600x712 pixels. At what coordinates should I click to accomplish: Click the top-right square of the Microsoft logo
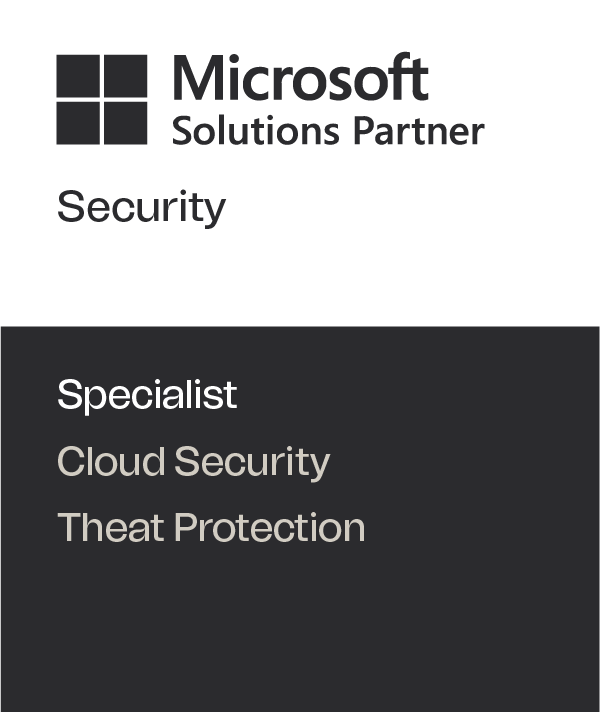coord(125,75)
